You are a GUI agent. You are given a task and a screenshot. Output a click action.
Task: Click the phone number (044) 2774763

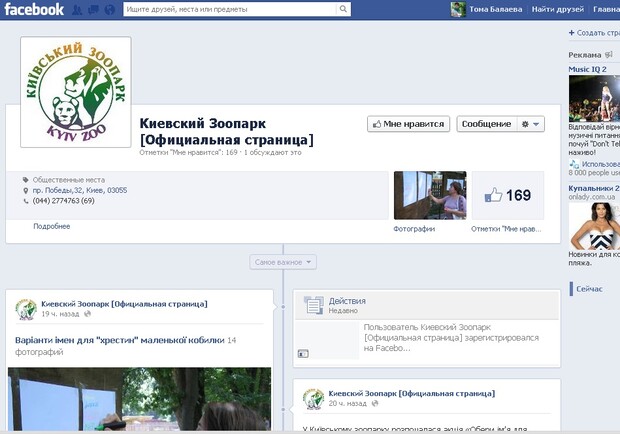click(x=64, y=201)
